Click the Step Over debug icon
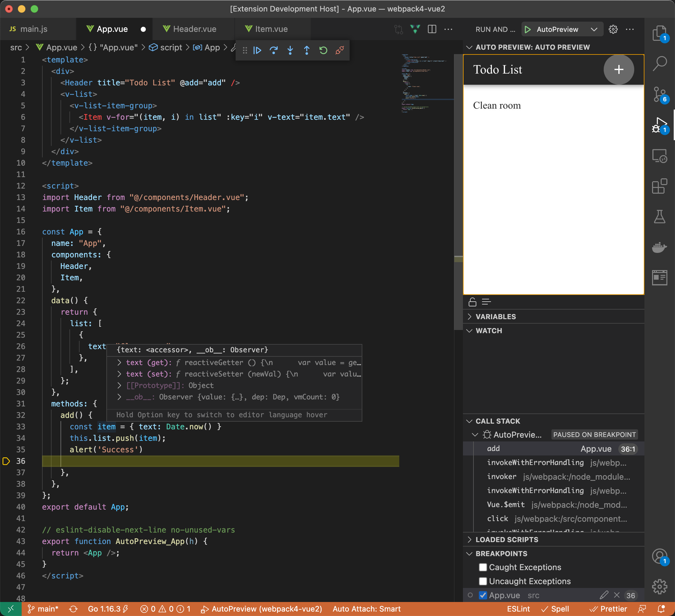This screenshot has width=675, height=616. click(x=274, y=51)
